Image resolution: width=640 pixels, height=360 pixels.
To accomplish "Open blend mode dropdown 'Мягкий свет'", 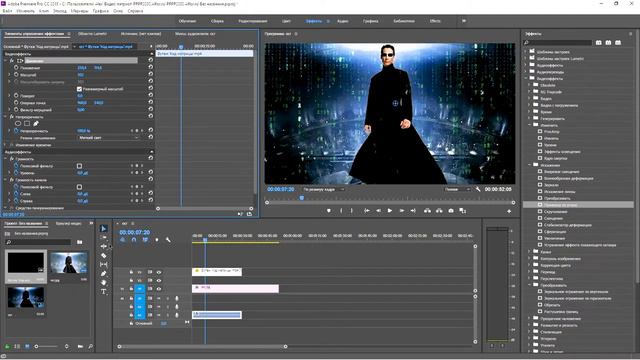I will [x=108, y=138].
